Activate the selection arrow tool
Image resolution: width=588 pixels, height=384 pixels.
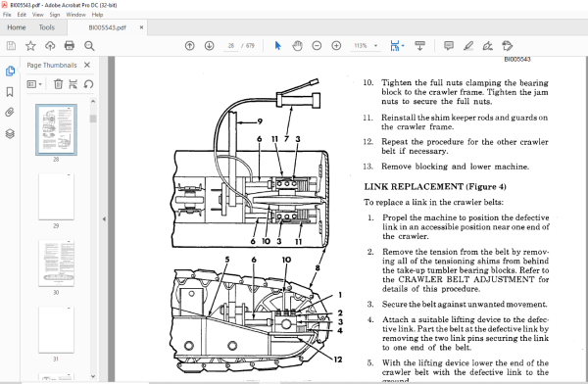[278, 46]
